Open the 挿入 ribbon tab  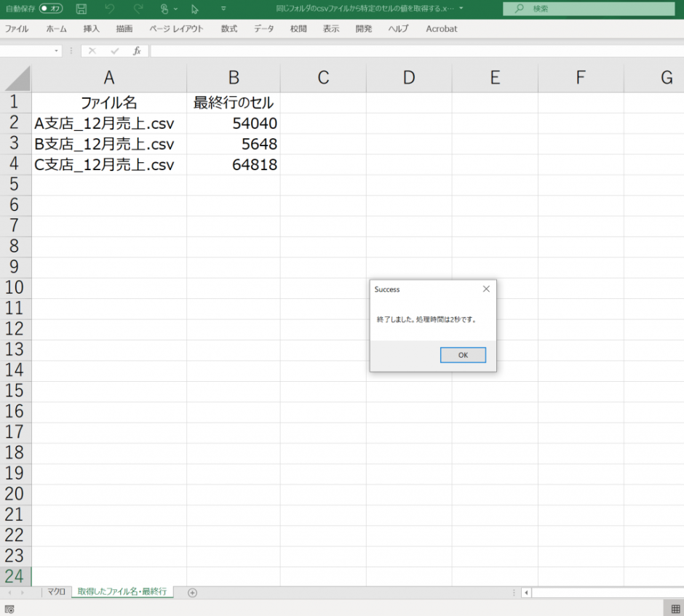[x=91, y=29]
